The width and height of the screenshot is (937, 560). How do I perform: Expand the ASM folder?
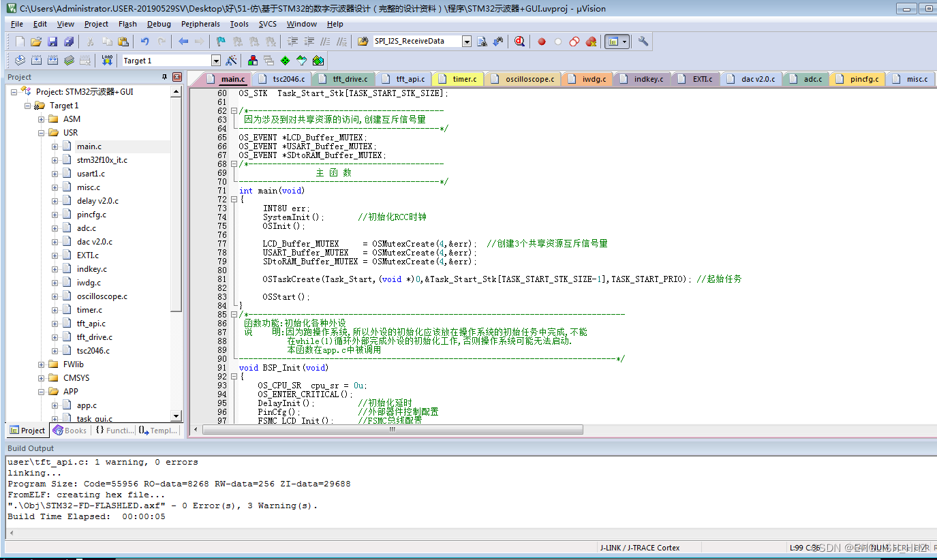coord(42,119)
